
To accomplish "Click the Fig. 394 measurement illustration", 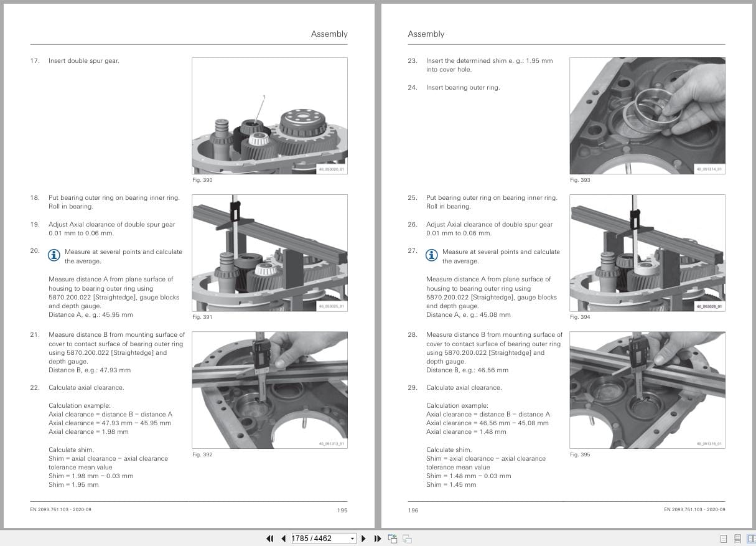I will [x=647, y=253].
